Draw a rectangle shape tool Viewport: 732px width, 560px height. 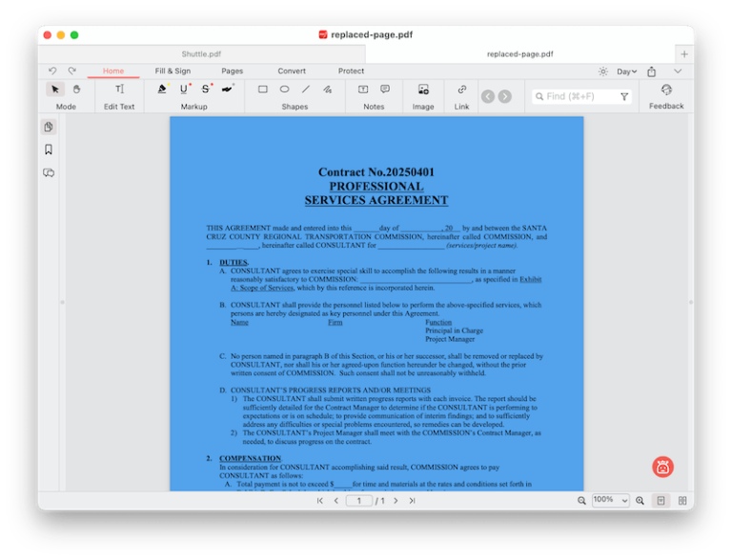click(x=263, y=90)
